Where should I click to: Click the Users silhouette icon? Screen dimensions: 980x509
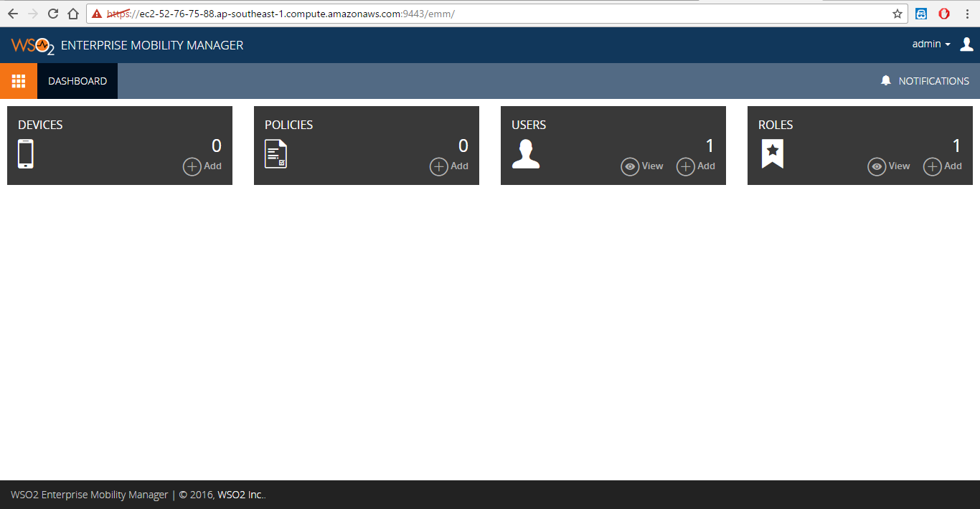coord(527,153)
